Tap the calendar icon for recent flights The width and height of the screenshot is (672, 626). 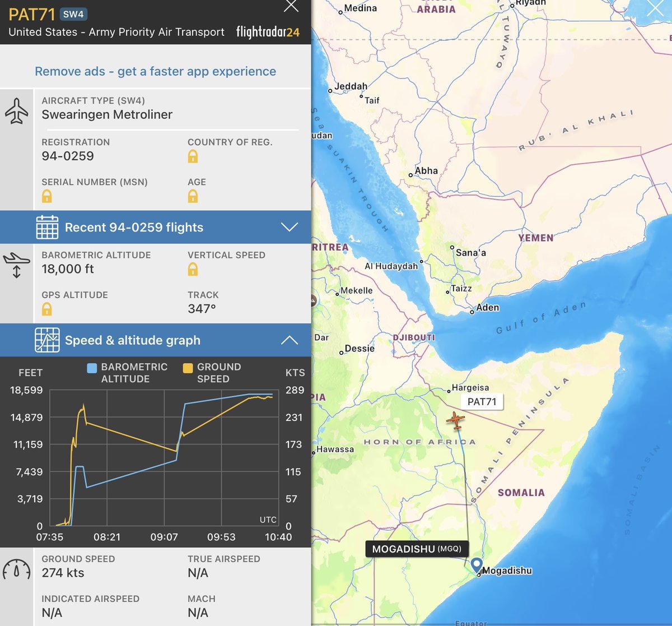(47, 227)
